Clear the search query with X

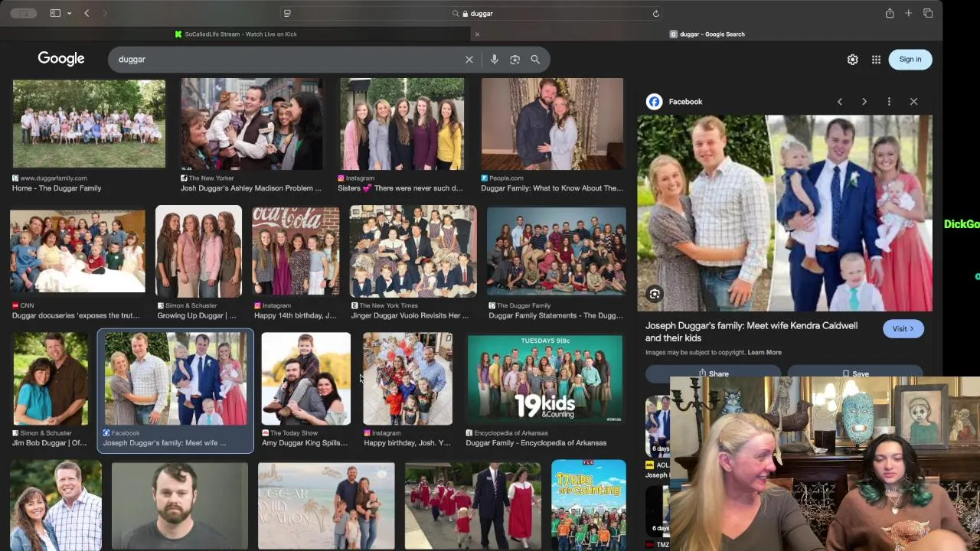[469, 59]
